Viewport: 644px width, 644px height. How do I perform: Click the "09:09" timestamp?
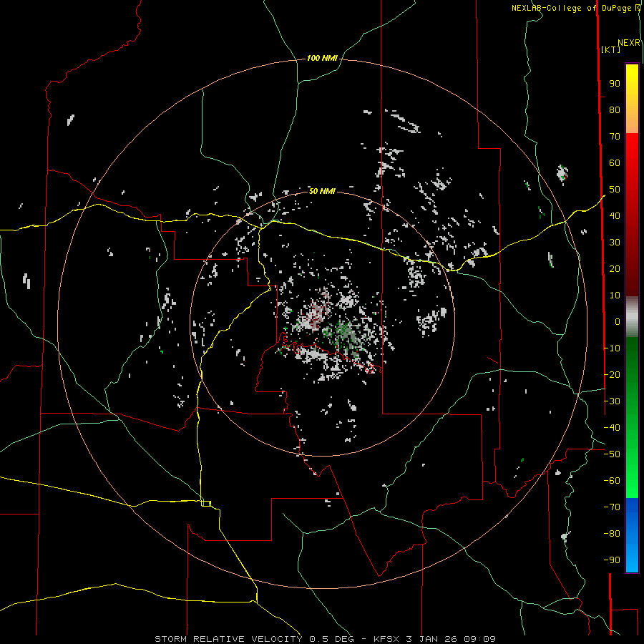479,639
